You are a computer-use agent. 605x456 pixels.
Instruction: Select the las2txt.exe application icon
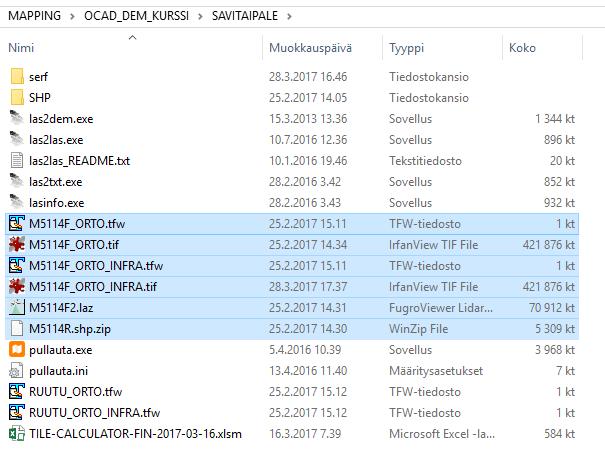pos(17,181)
